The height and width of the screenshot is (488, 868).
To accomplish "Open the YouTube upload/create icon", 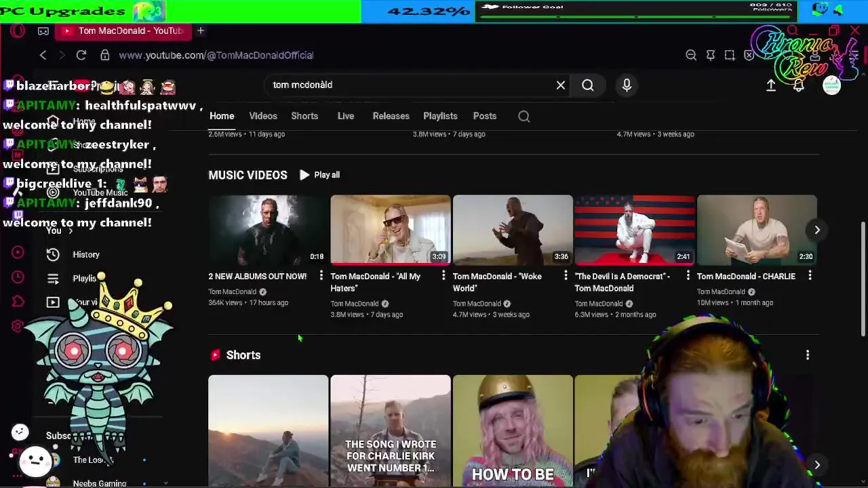I will pos(771,85).
